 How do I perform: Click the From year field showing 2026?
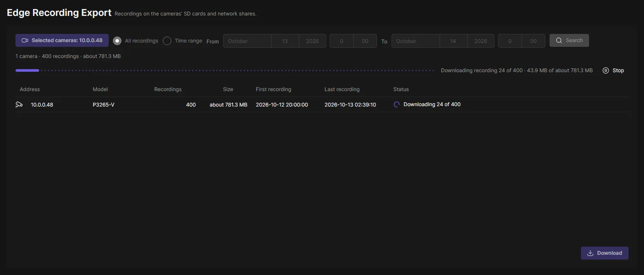tap(312, 41)
